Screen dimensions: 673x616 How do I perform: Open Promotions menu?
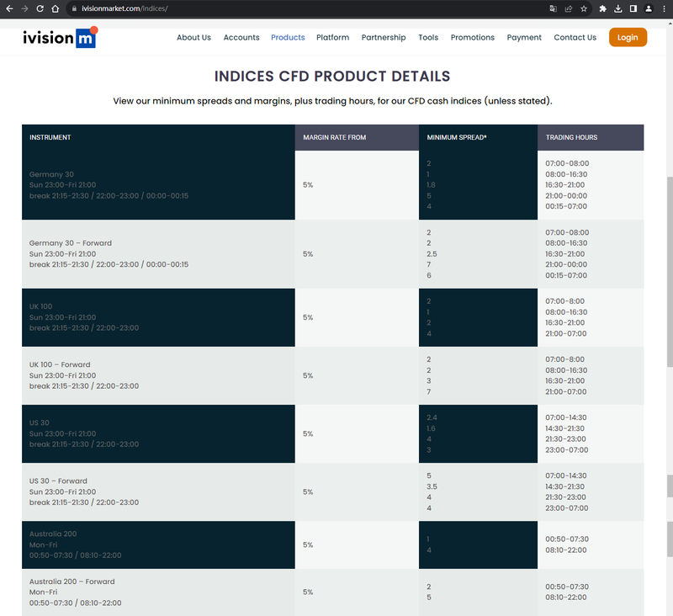click(473, 37)
